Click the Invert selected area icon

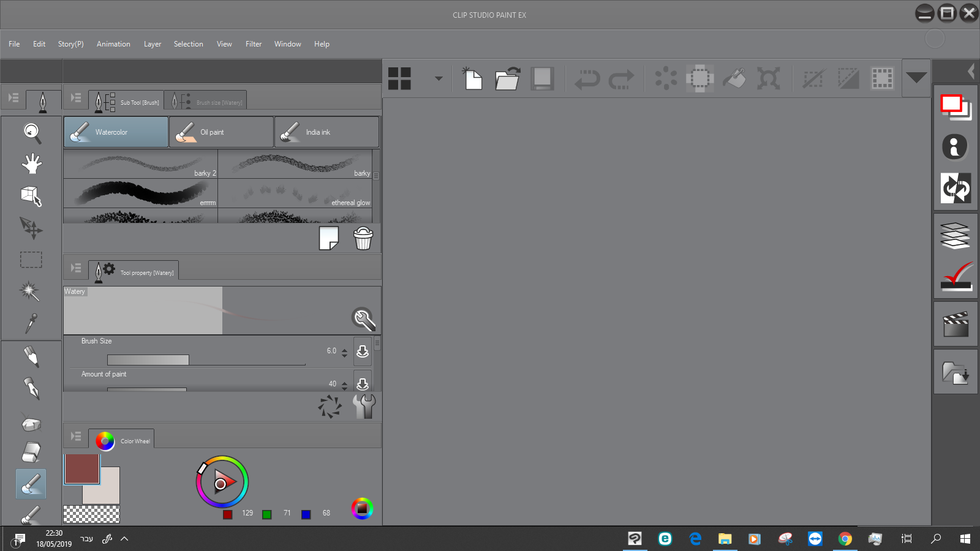pyautogui.click(x=848, y=78)
